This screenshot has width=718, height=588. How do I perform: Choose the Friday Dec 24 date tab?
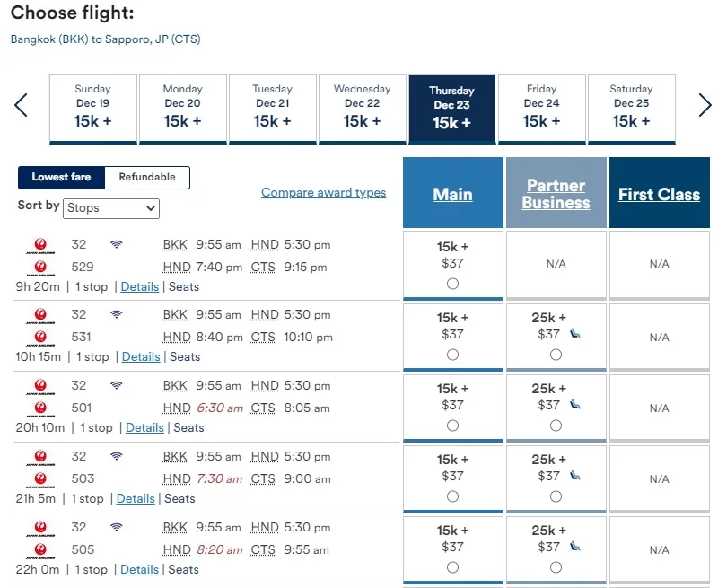click(x=542, y=109)
